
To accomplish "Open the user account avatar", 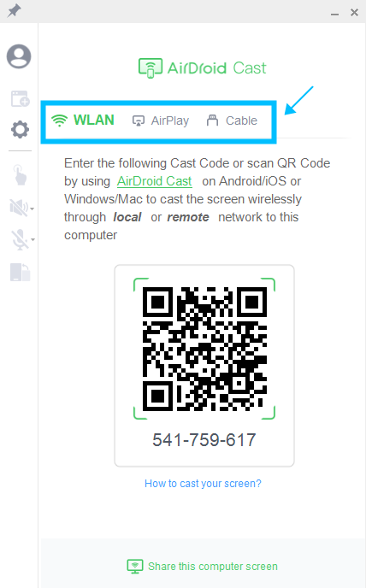I will tap(19, 56).
